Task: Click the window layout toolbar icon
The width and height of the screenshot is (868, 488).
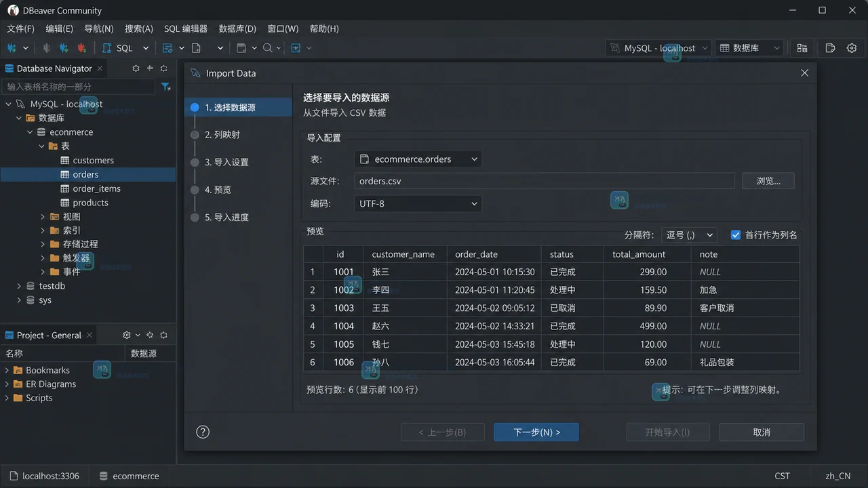Action: click(x=241, y=48)
